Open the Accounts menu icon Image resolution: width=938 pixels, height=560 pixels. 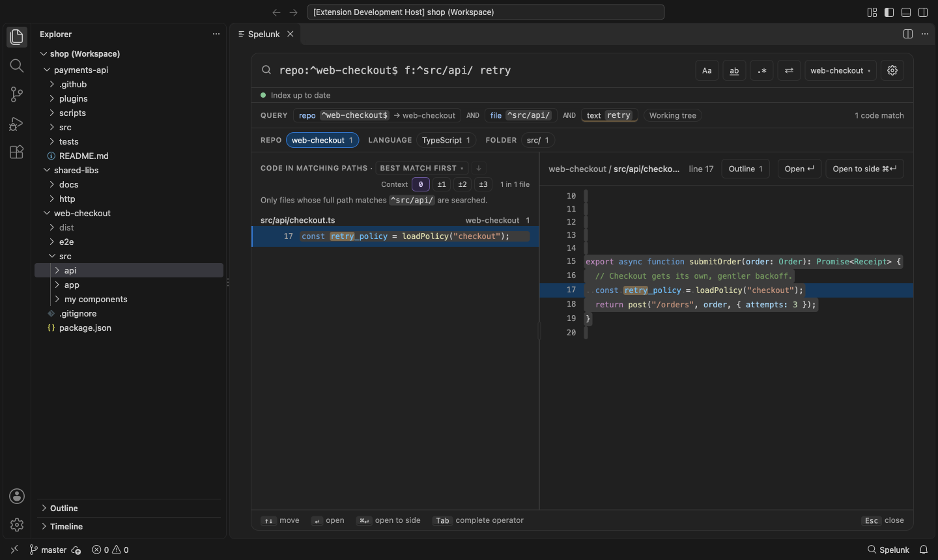point(17,496)
